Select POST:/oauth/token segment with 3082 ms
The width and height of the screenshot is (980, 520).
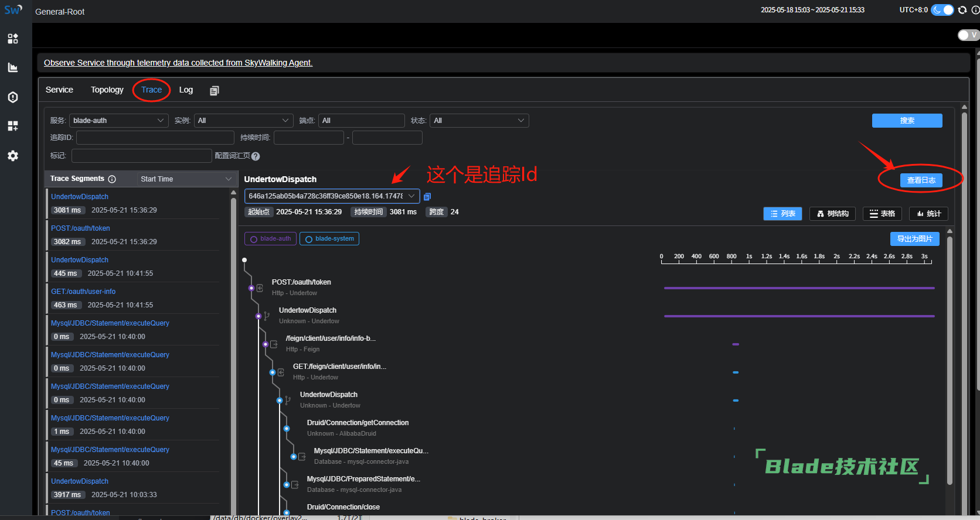[x=133, y=235]
